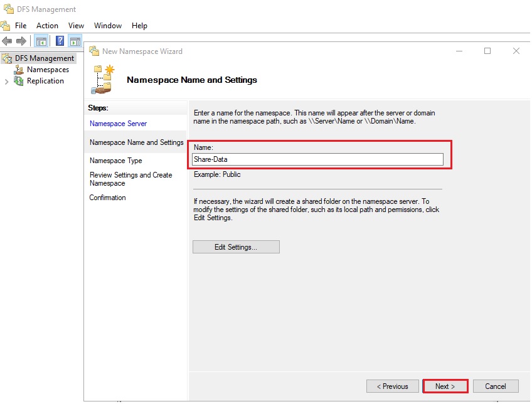Click the Back arrow toolbar icon
This screenshot has height=404, width=532.
[7, 41]
